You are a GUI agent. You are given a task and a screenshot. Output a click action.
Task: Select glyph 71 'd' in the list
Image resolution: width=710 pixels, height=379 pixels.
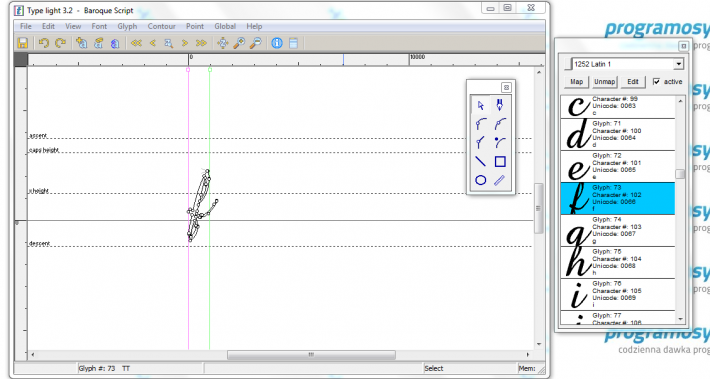618,134
